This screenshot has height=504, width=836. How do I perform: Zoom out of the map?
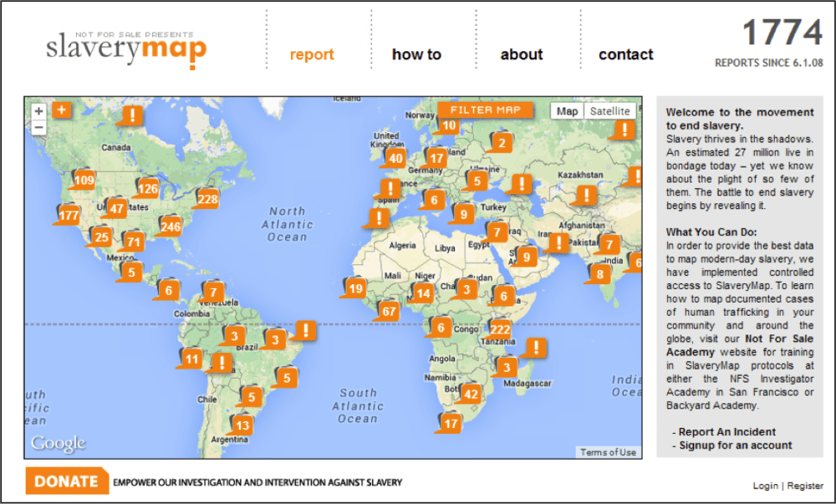(38, 127)
